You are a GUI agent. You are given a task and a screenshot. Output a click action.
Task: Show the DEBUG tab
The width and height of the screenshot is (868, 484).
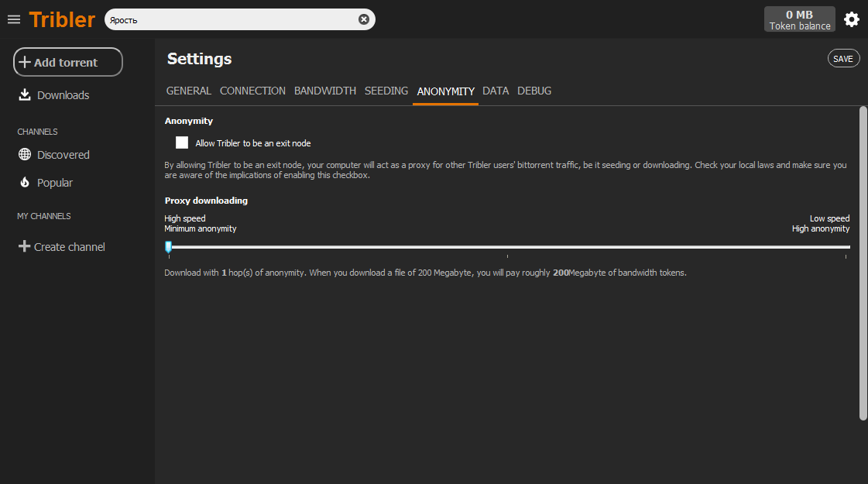point(534,91)
